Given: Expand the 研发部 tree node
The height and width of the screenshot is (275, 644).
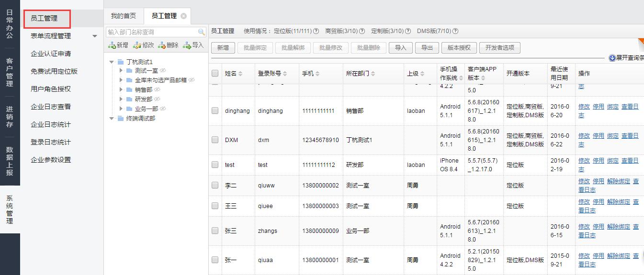Looking at the screenshot, I should coord(122,99).
